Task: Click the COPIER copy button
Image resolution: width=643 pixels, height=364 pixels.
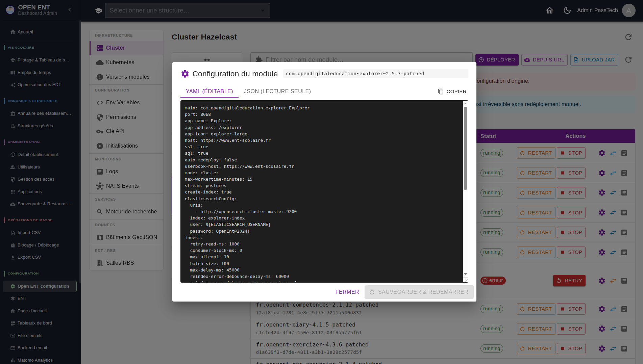Action: click(x=452, y=92)
